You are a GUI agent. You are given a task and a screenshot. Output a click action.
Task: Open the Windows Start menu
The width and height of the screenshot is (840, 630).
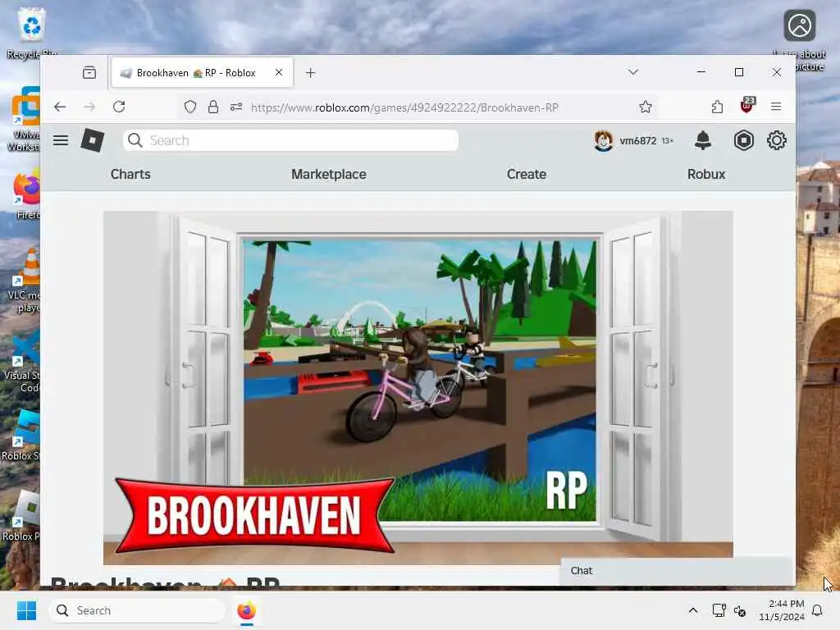tap(26, 610)
